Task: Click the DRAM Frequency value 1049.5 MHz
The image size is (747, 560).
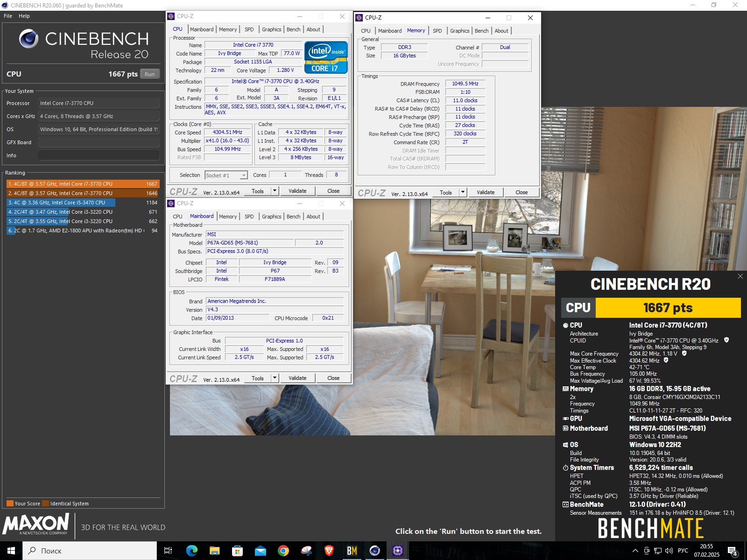Action: point(465,84)
